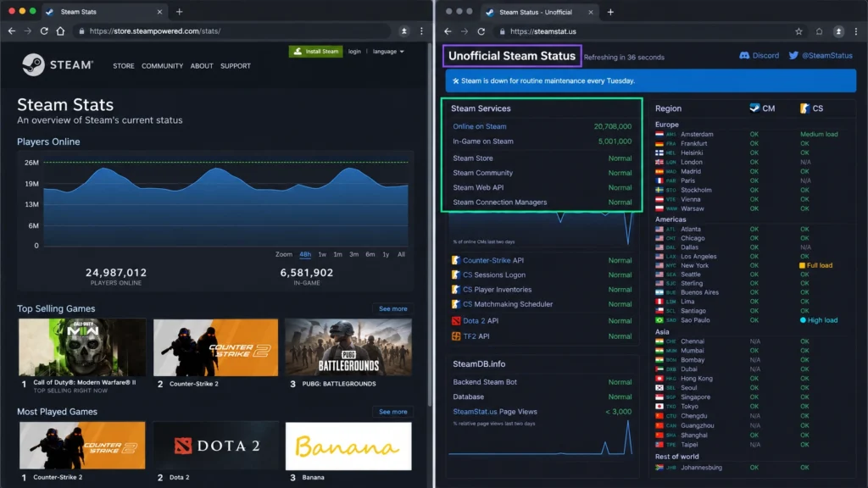Image resolution: width=868 pixels, height=488 pixels.
Task: Select the 48h zoom range
Action: pos(305,254)
